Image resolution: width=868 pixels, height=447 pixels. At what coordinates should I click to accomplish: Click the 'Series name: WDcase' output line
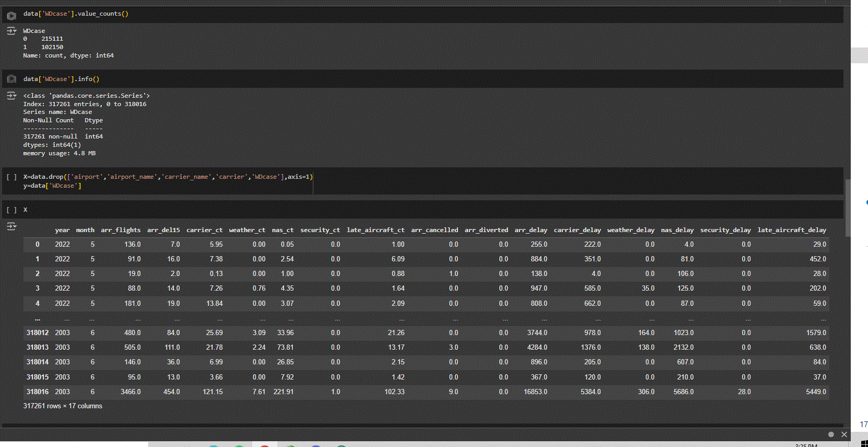[x=57, y=112]
